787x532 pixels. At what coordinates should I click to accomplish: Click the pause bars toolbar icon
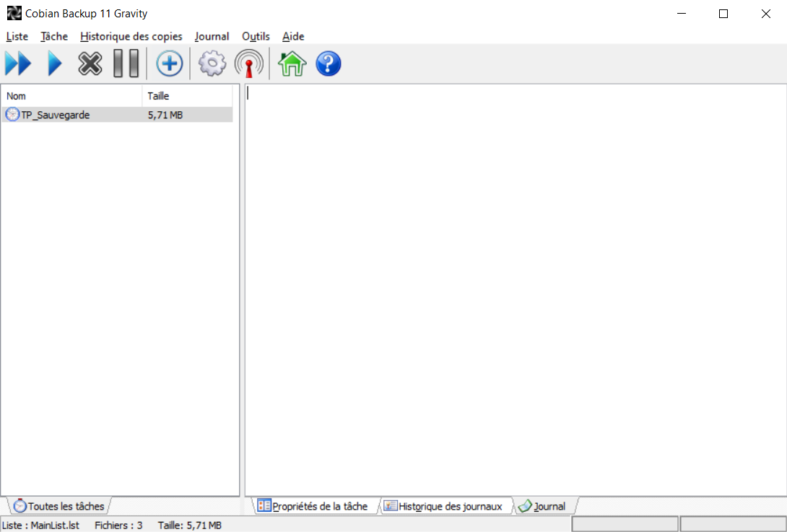[x=126, y=64]
